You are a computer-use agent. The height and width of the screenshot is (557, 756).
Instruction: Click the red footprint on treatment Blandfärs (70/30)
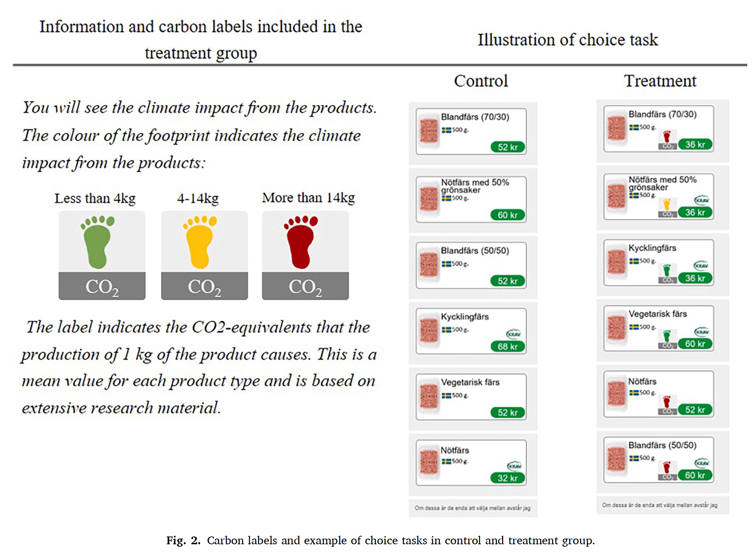(x=667, y=137)
